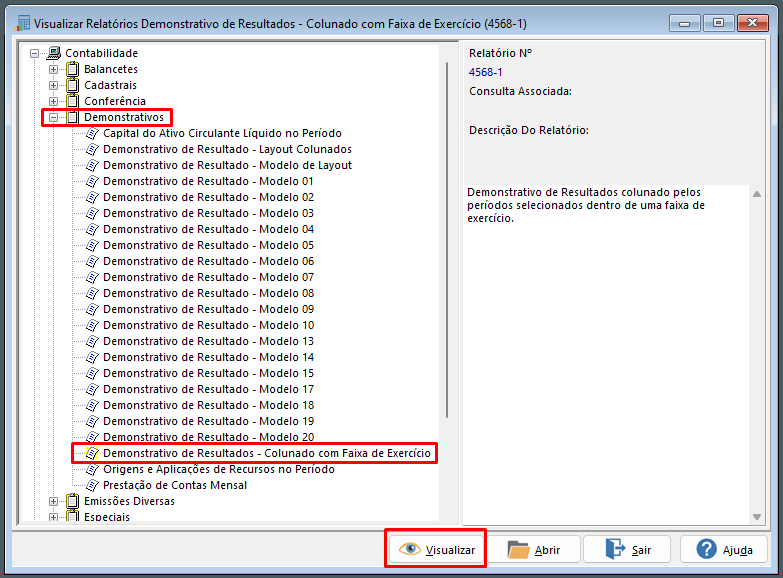
Task: Click the description scrollbar down arrow
Action: point(757,517)
